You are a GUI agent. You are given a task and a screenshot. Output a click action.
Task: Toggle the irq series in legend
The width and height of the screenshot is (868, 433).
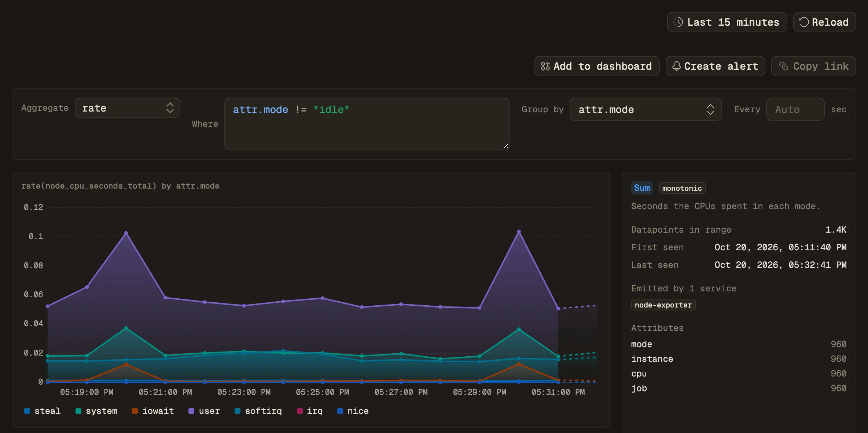(310, 411)
